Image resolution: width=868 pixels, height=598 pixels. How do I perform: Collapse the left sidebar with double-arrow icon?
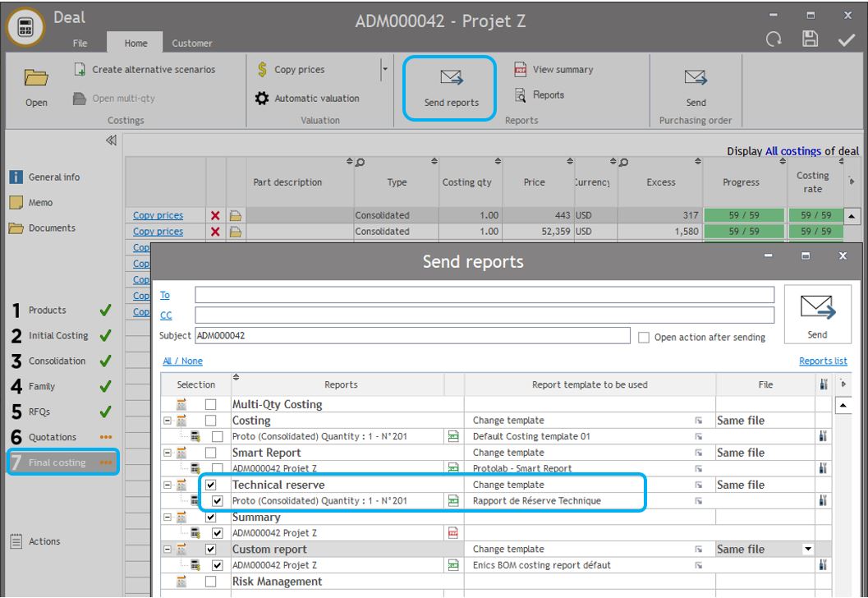pos(111,141)
